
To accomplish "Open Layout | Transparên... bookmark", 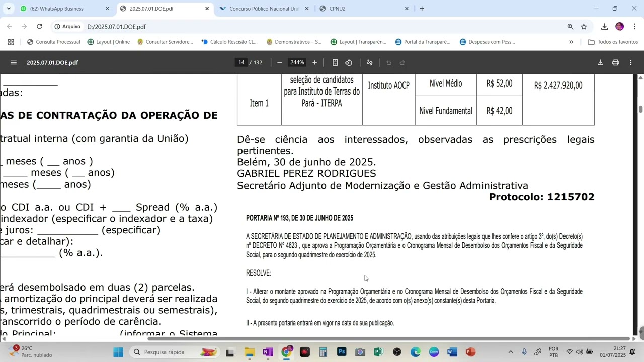I will 358,42.
